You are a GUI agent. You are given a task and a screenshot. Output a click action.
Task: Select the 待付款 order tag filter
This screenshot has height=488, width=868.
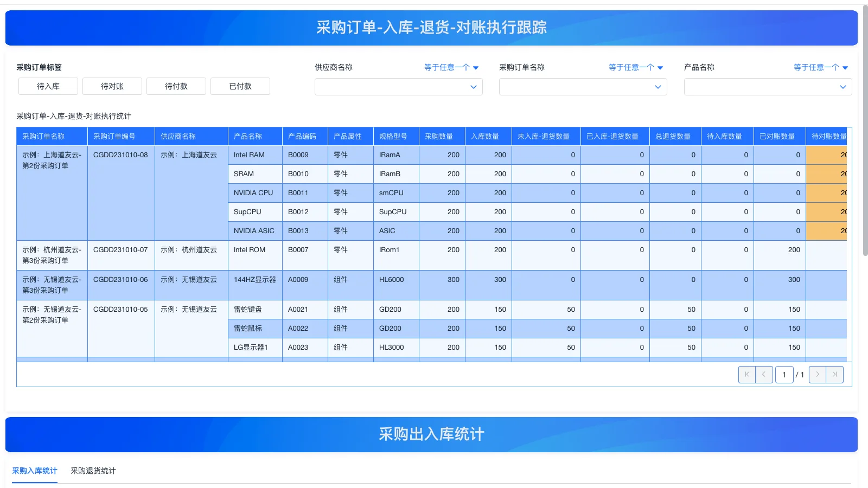coord(176,86)
